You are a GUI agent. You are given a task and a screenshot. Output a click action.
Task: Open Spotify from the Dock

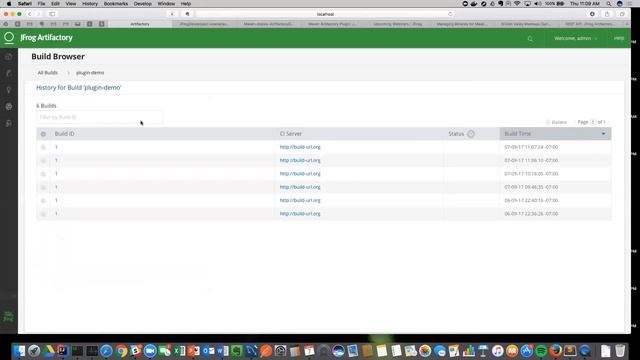(x=541, y=351)
